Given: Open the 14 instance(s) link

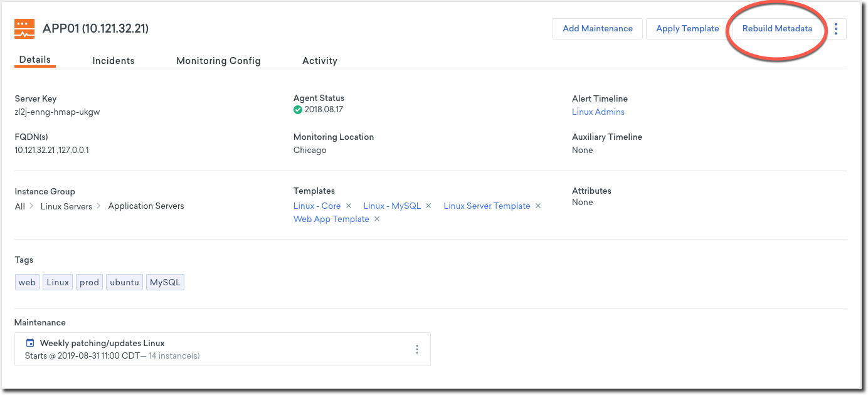Looking at the screenshot, I should click(x=174, y=356).
